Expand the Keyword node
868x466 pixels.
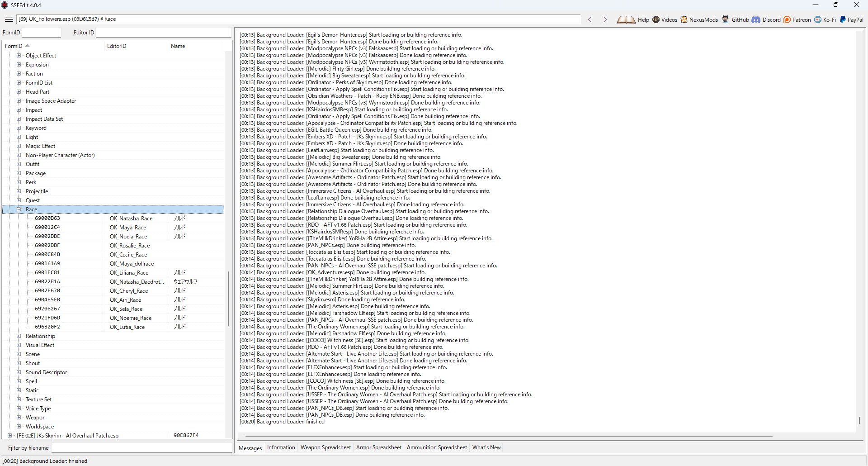click(19, 128)
